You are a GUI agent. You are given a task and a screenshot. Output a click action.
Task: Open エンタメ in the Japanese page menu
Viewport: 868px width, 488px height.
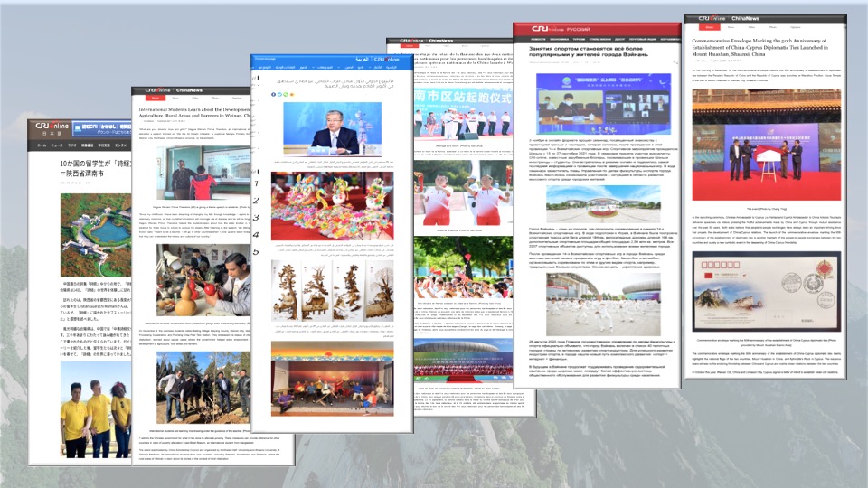(x=120, y=145)
